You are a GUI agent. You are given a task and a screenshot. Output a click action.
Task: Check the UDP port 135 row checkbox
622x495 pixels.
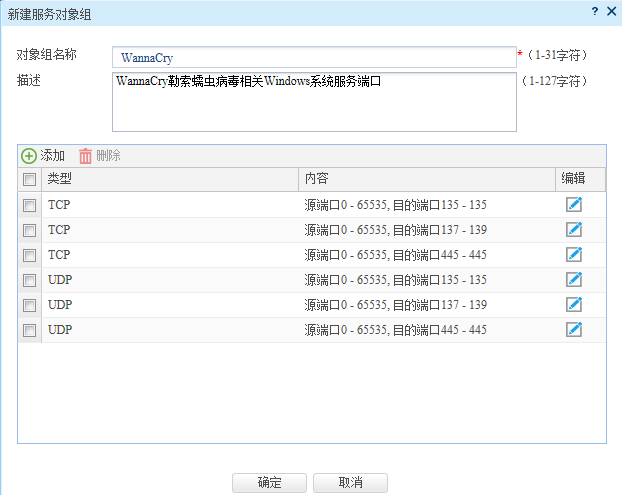pos(29,280)
